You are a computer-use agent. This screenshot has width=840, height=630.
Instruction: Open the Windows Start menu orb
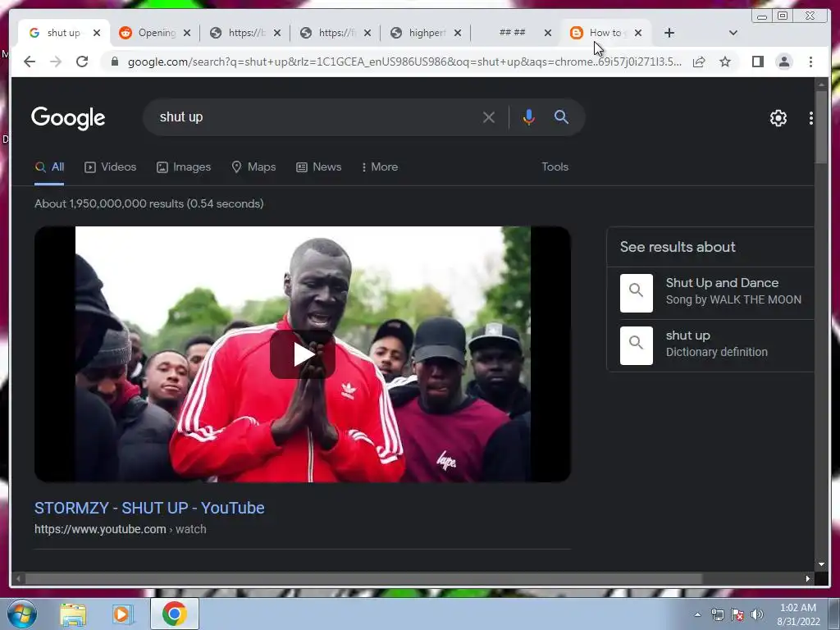click(22, 614)
